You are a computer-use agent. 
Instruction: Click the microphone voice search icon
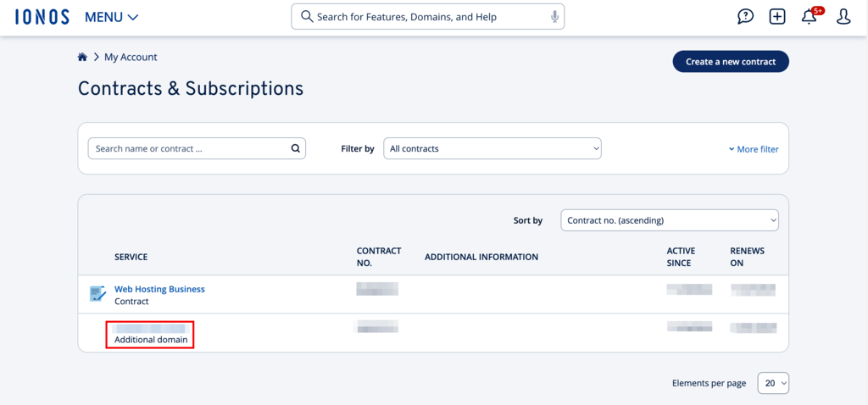pyautogui.click(x=554, y=17)
